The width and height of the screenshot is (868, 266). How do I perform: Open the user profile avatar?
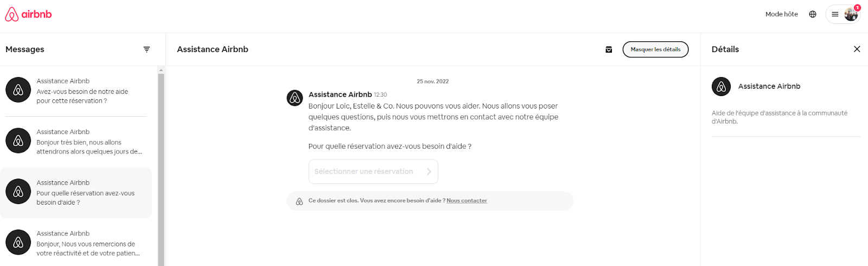click(x=851, y=15)
